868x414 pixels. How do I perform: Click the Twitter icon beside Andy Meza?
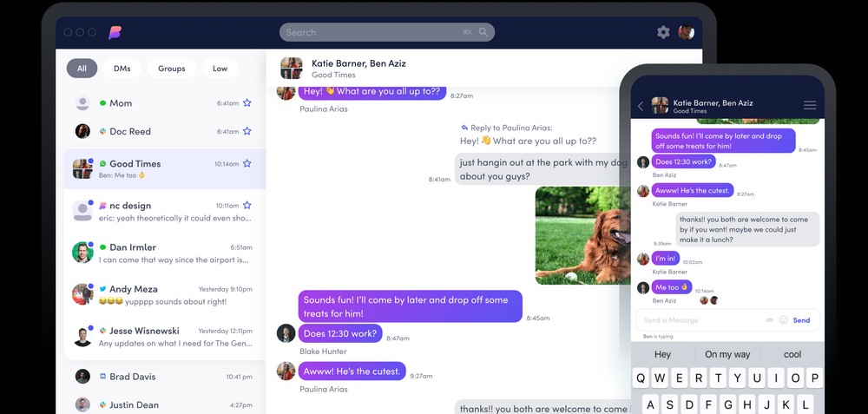click(103, 289)
